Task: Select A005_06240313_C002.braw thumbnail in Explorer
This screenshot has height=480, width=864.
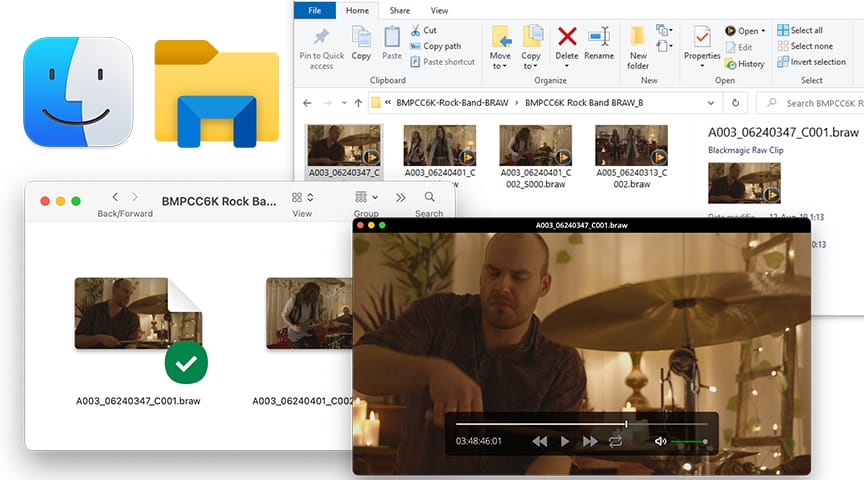Action: 631,145
